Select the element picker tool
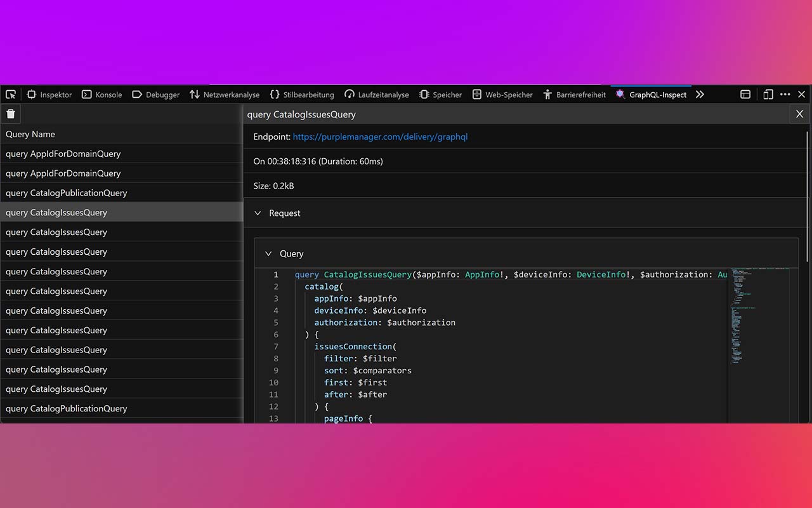 (x=10, y=94)
